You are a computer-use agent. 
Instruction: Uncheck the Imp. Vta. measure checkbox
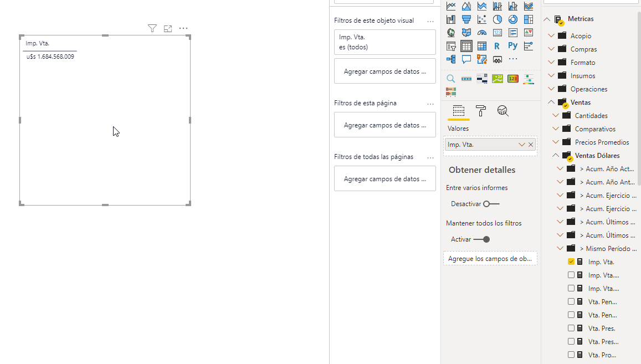tap(571, 262)
